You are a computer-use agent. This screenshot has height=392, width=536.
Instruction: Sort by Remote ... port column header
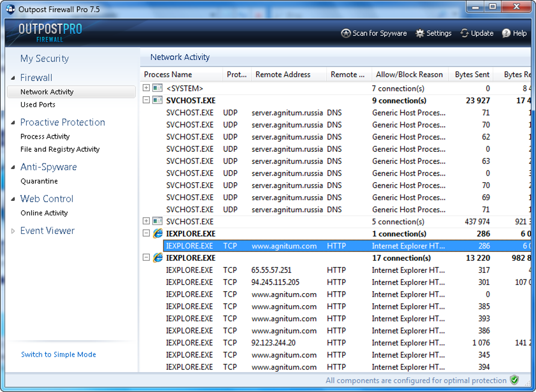(349, 75)
